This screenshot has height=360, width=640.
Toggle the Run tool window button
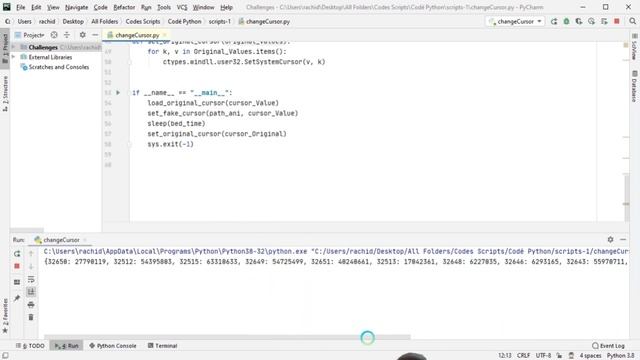coord(67,346)
